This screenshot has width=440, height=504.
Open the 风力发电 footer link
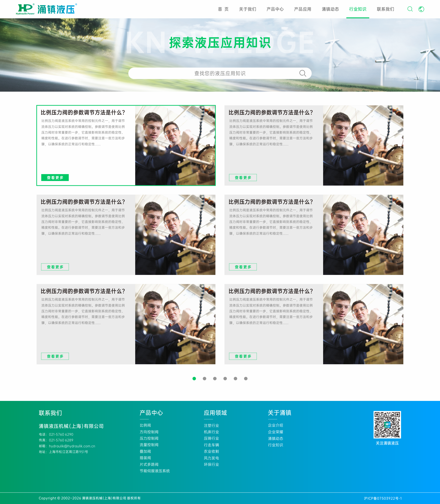(x=211, y=458)
